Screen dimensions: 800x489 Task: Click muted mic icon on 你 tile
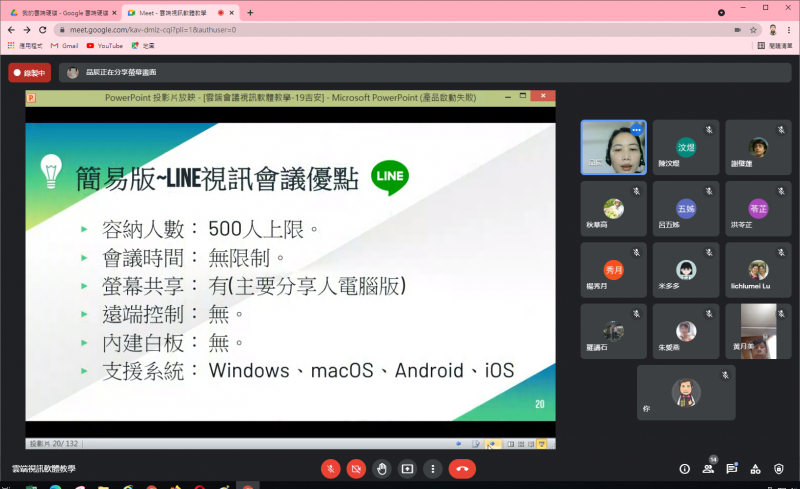pyautogui.click(x=725, y=375)
